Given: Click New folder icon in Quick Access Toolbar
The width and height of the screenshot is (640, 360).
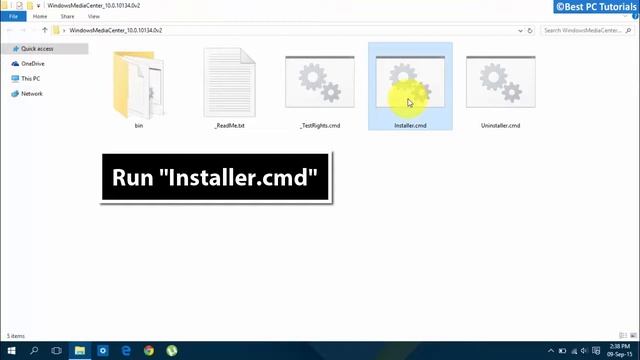Looking at the screenshot, I should tap(30, 6).
